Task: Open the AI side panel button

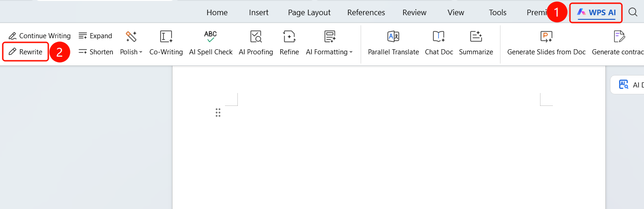Action: pyautogui.click(x=628, y=85)
